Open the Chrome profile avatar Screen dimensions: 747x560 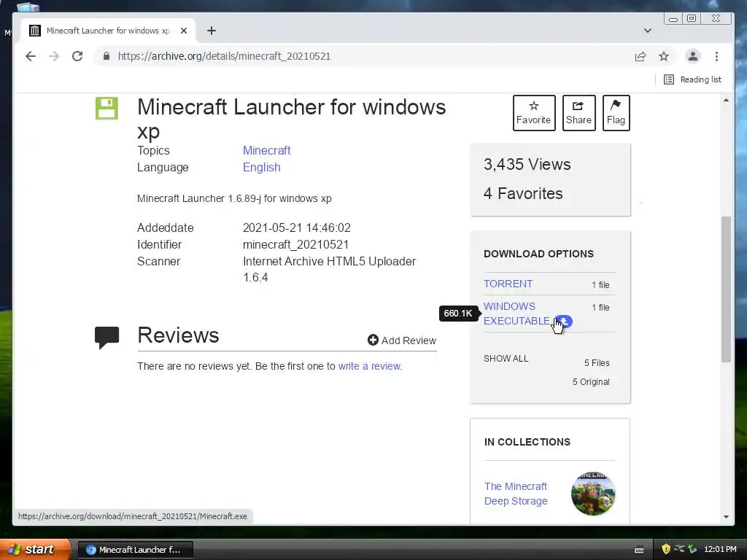tap(693, 56)
